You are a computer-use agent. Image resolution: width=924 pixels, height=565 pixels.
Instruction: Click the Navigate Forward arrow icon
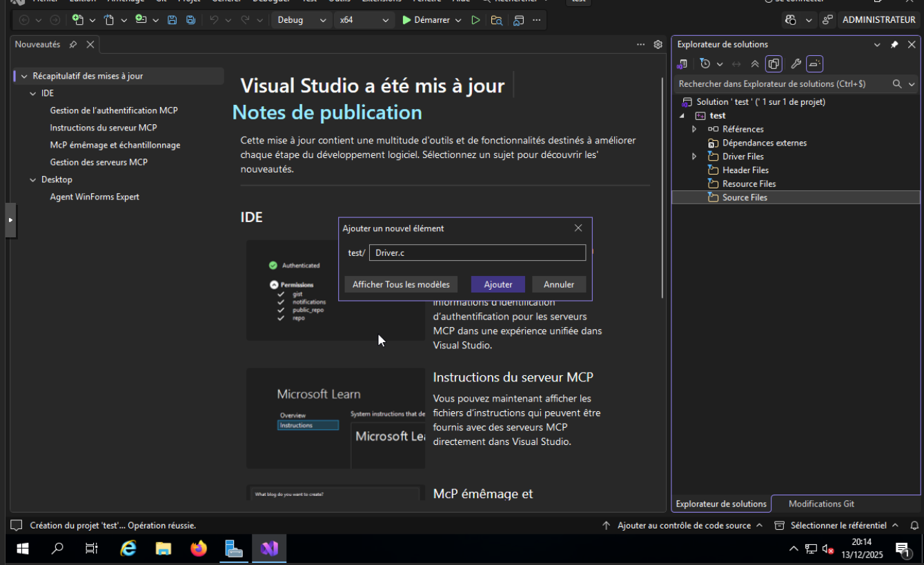click(x=55, y=20)
